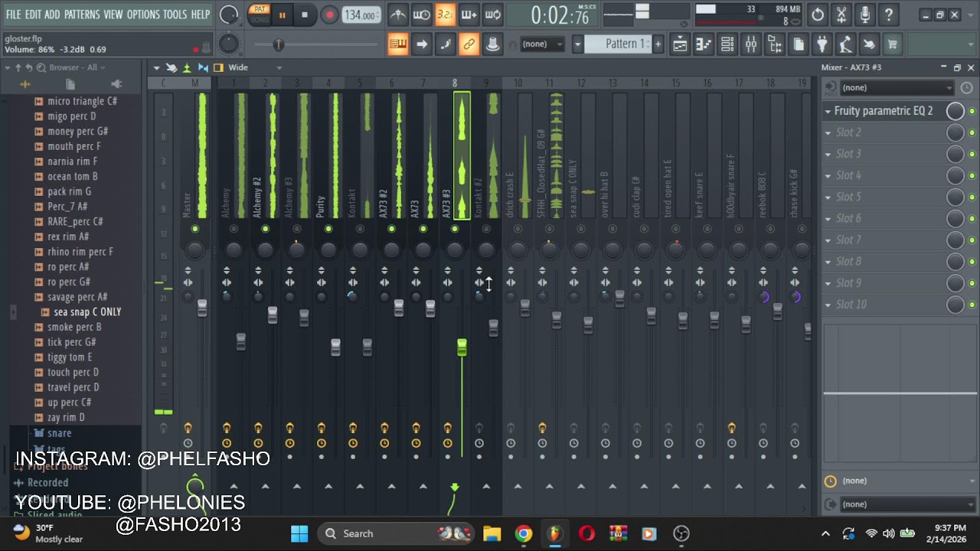Open File Explorer from the taskbar

492,533
